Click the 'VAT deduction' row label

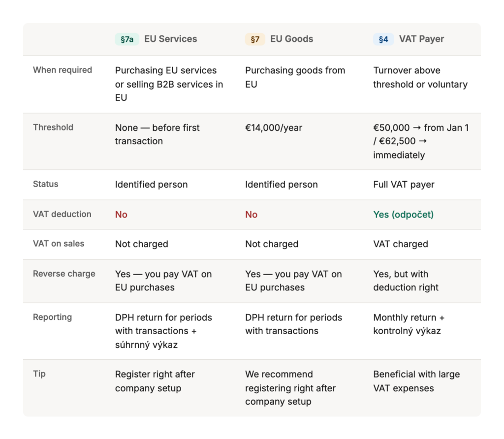[62, 214]
